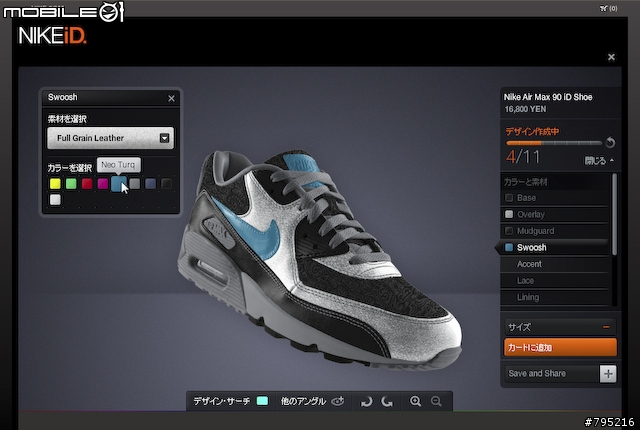The height and width of the screenshot is (430, 640).
Task: Click the shoe preview image
Action: coord(320,259)
